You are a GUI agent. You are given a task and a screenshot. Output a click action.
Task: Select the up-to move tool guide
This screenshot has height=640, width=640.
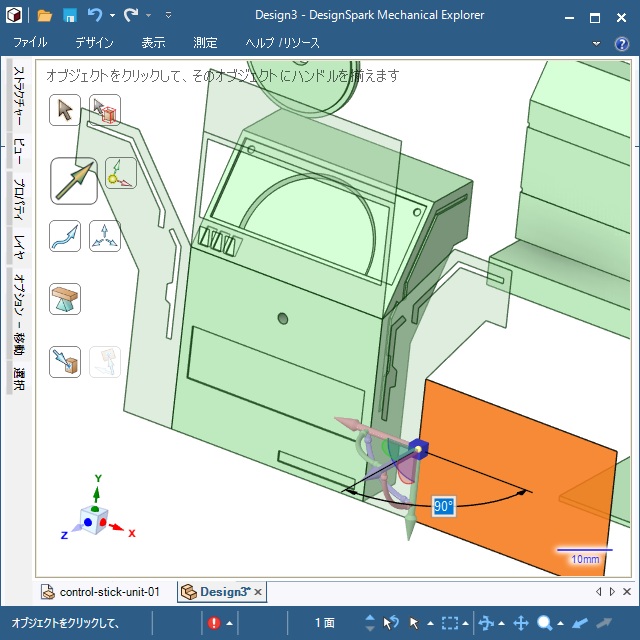pyautogui.click(x=65, y=361)
